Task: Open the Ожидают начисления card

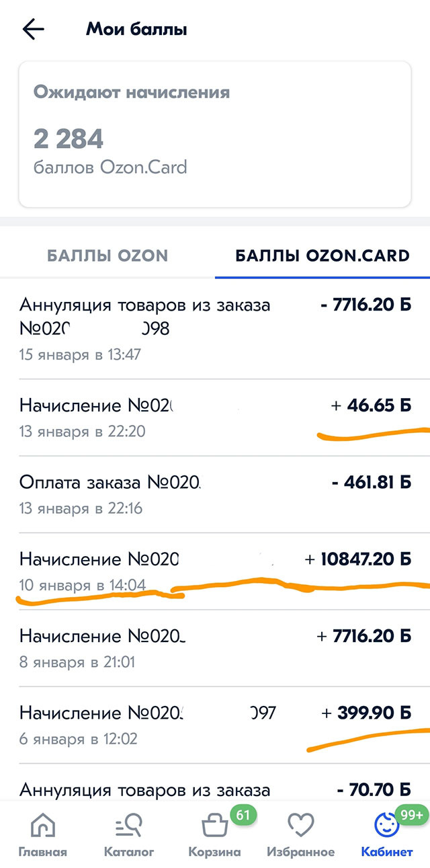Action: tap(214, 134)
